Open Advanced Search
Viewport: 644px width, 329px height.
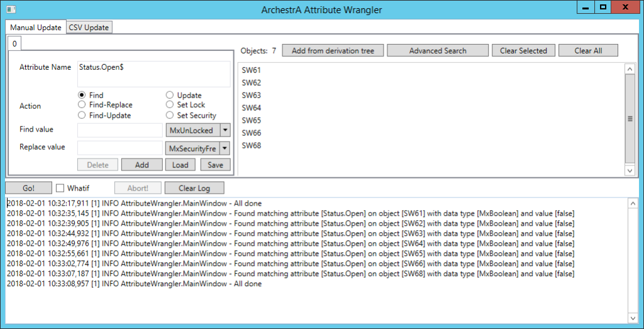point(438,50)
